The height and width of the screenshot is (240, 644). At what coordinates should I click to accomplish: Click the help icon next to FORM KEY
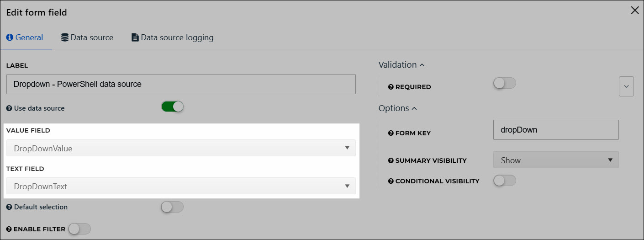coord(391,133)
